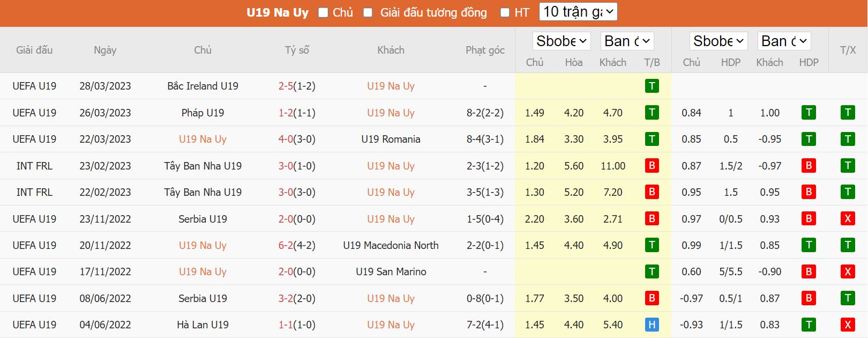Click the Tỷ số column header

point(297,50)
